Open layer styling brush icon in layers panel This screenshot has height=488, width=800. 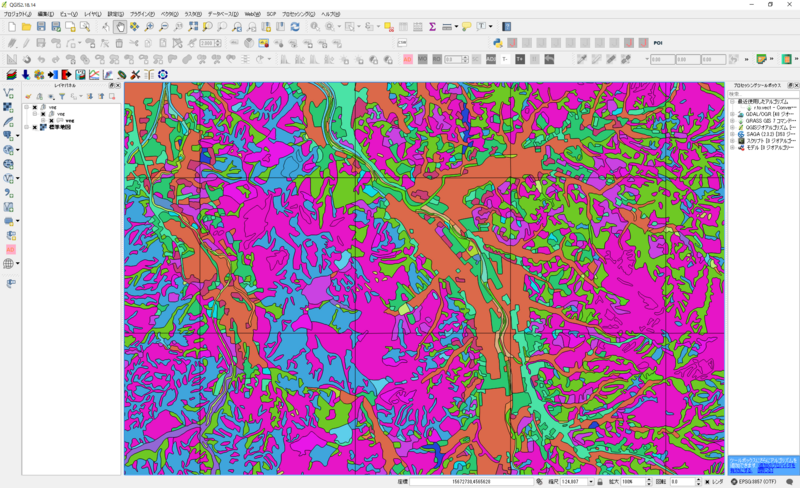(28, 96)
